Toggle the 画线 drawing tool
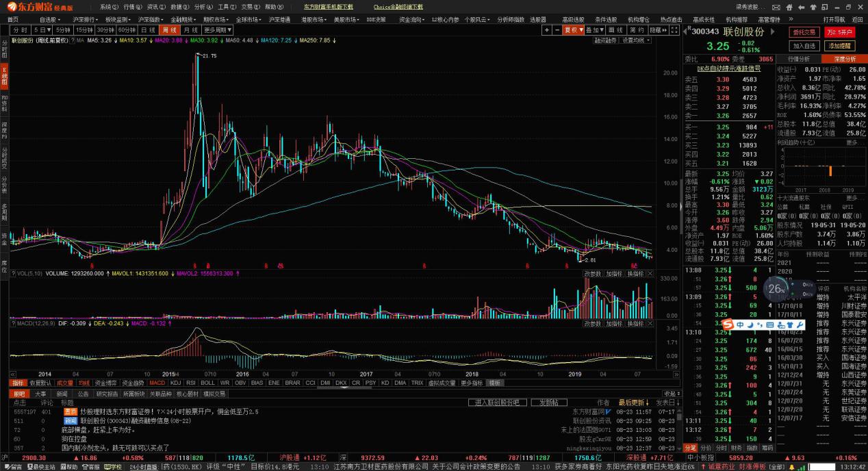The height and width of the screenshot is (471, 868). pos(616,30)
